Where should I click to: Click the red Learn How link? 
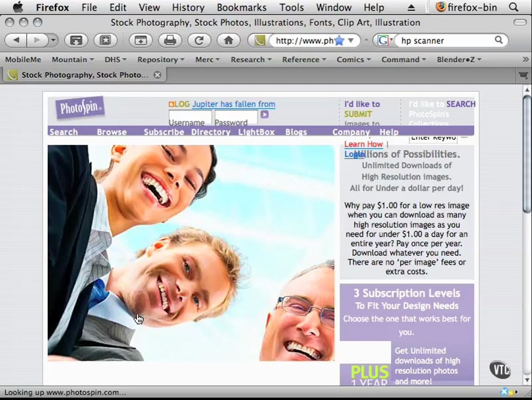(363, 144)
